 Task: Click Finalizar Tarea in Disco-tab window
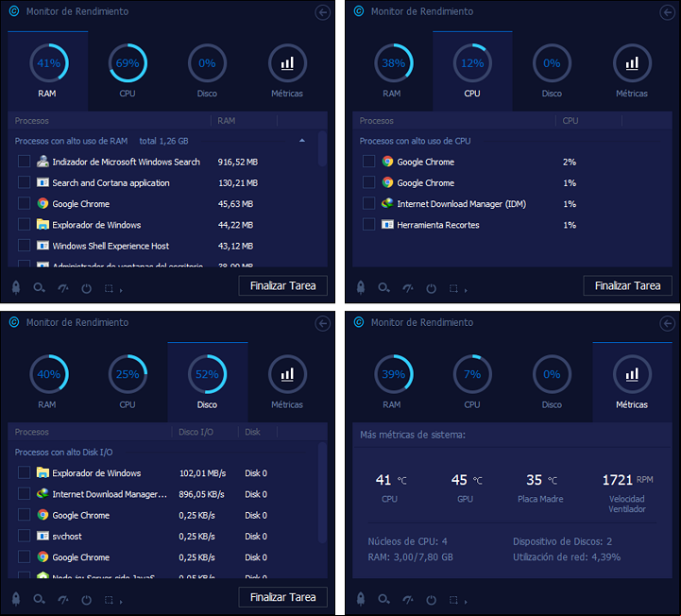pyautogui.click(x=282, y=597)
